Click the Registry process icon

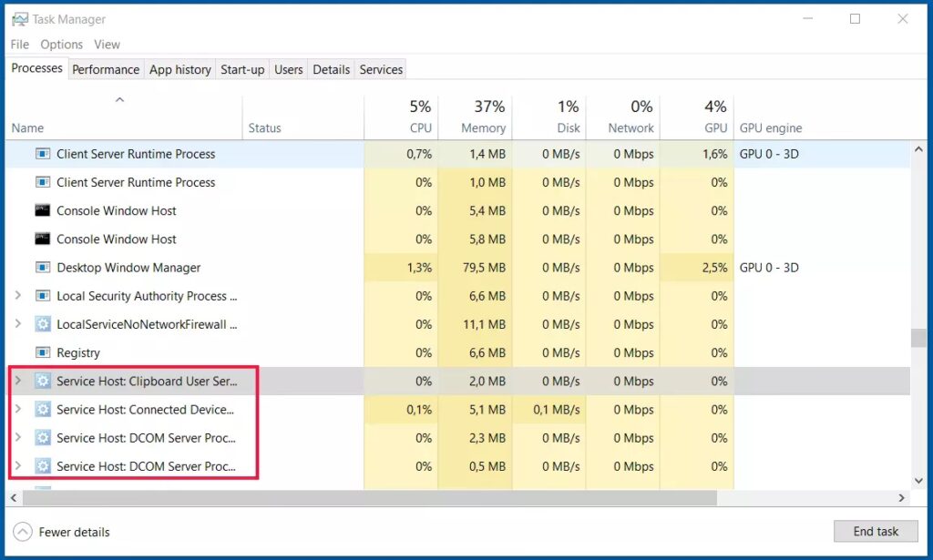coord(43,352)
